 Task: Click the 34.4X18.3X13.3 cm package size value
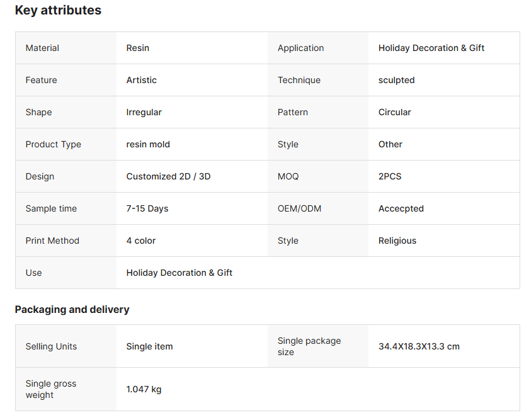pyautogui.click(x=419, y=346)
